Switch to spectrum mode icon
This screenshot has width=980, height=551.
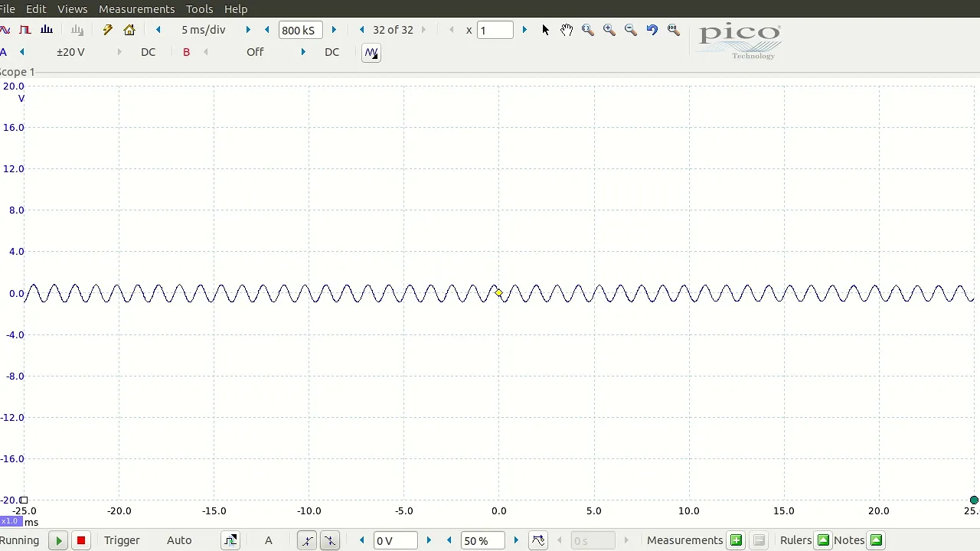(47, 30)
